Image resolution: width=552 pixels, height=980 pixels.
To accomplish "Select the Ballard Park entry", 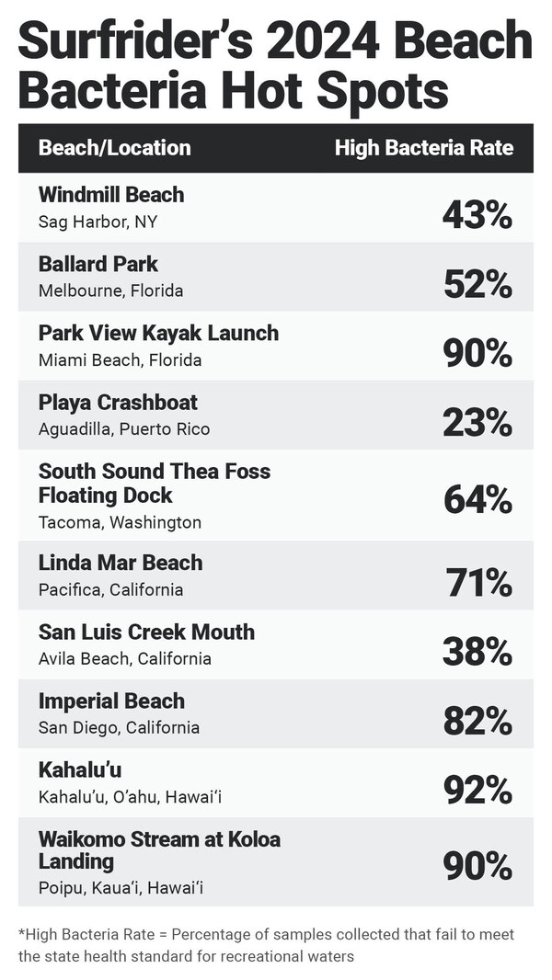I will tap(98, 264).
